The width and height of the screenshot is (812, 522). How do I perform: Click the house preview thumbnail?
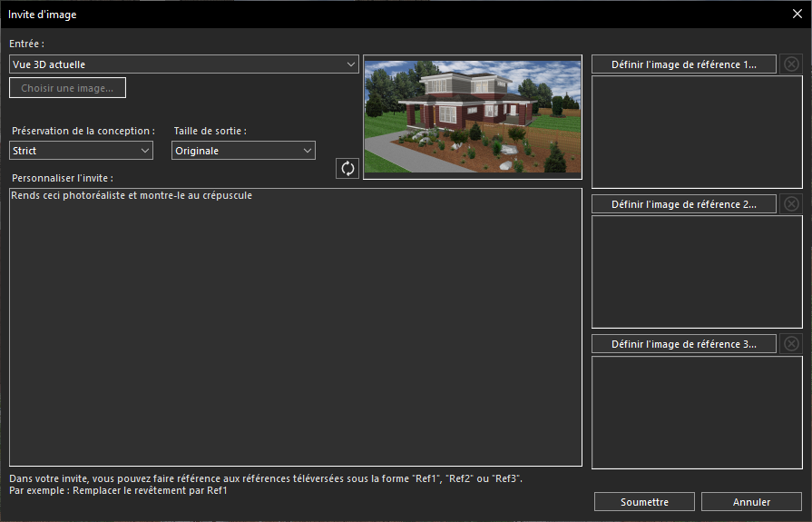[473, 117]
